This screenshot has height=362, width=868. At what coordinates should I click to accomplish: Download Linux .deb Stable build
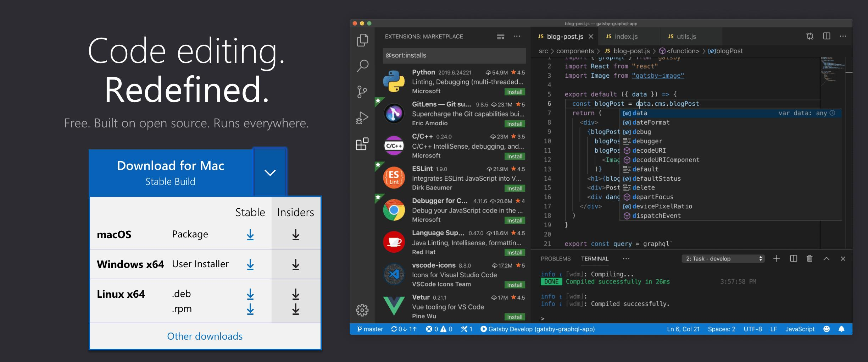click(250, 294)
